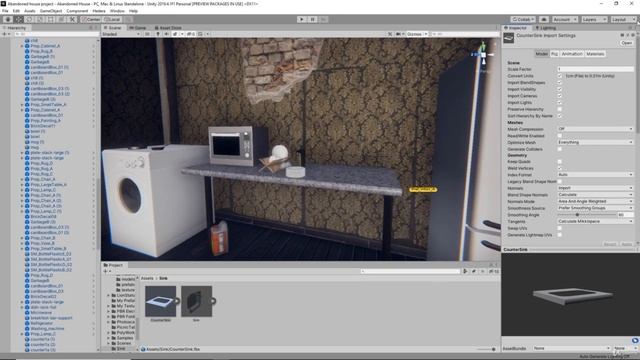640x360 pixels.
Task: Select the Scale tool in the toolbar
Action: point(40,19)
